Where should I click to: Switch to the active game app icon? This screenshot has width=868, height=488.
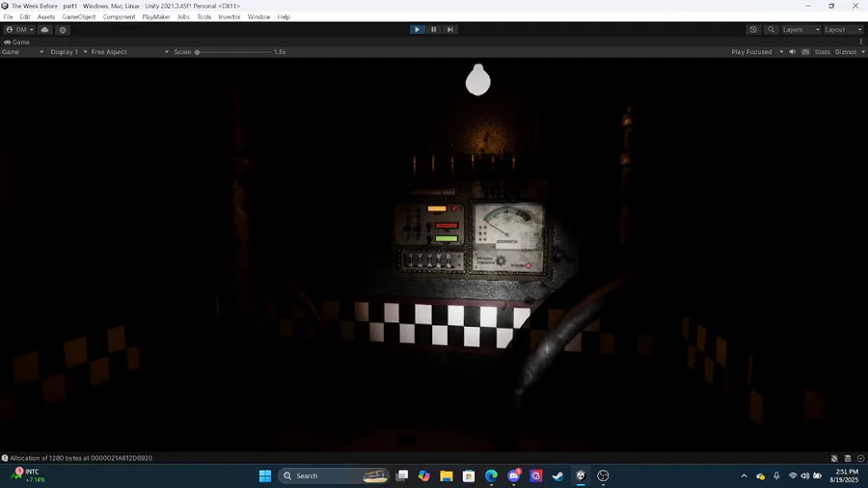[x=581, y=475]
